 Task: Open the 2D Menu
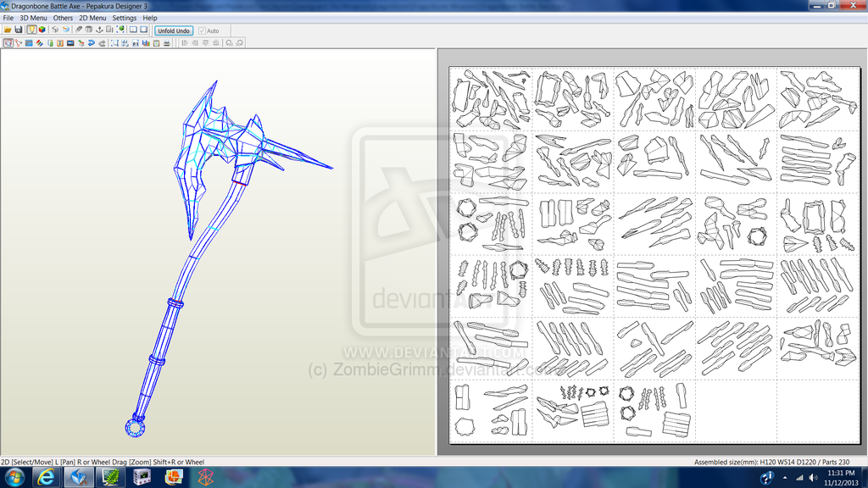click(92, 18)
